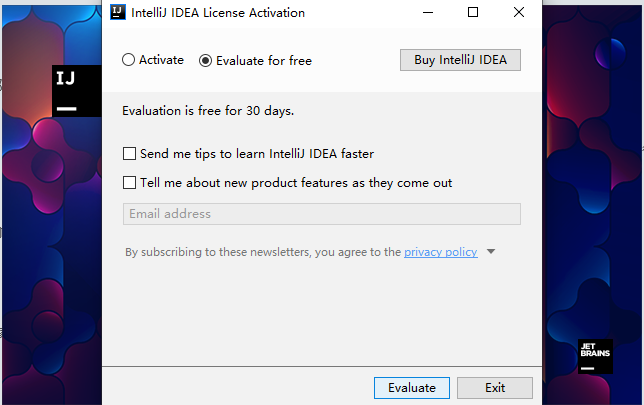Click the IntelliJ IDEA title bar icon

117,13
